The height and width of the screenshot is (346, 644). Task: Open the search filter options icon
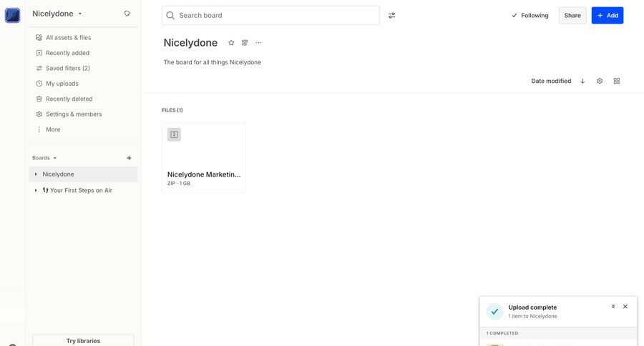tap(392, 16)
